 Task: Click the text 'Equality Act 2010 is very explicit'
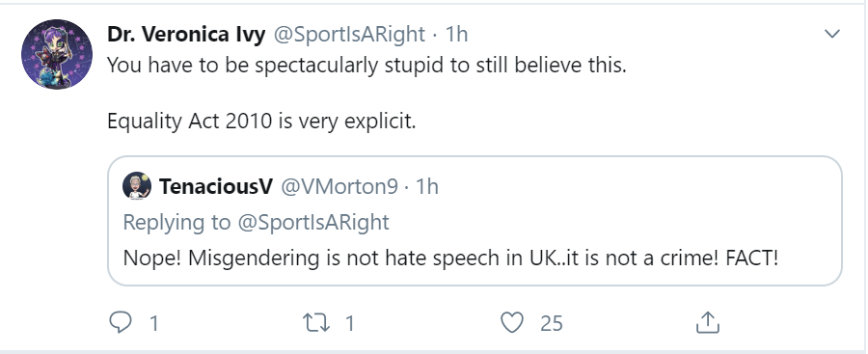tap(261, 121)
